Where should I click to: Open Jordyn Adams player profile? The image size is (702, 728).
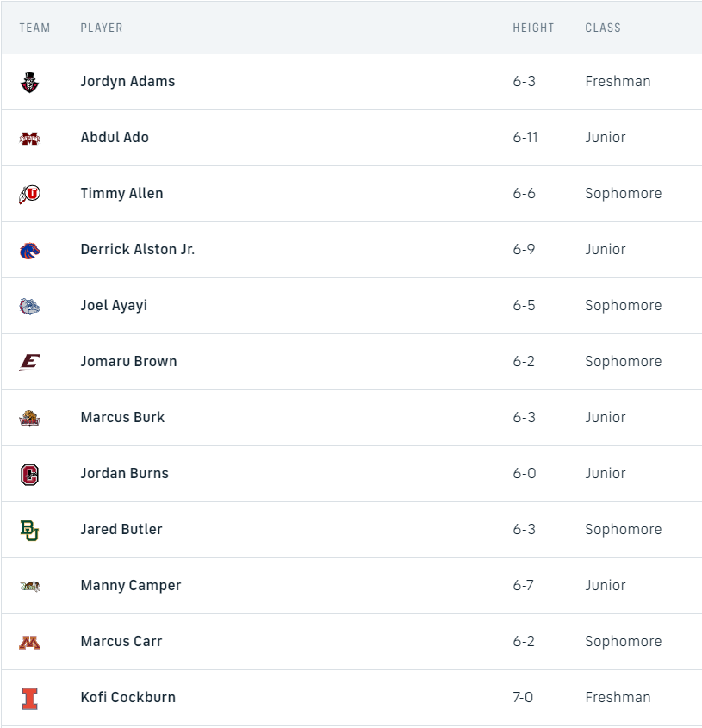(x=127, y=81)
